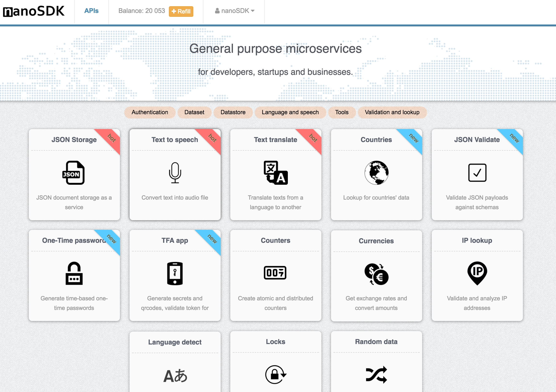Filter by Authentication category tag

[x=150, y=113]
